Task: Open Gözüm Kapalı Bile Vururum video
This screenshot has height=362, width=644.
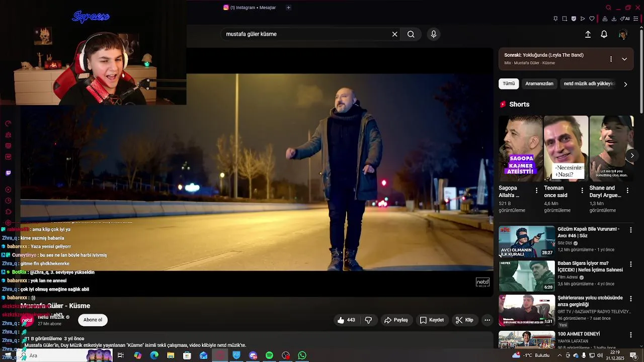Action: coord(527,241)
